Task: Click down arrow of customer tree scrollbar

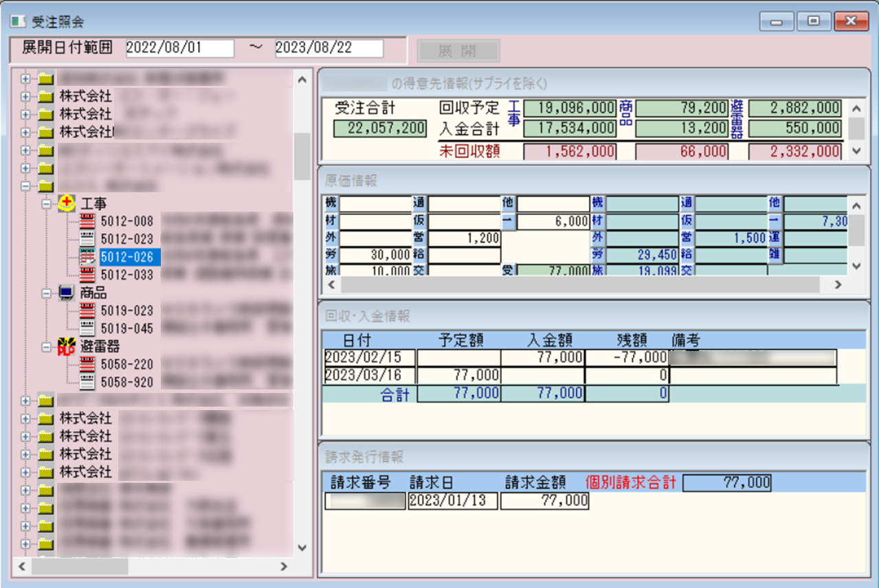Action: (302, 547)
